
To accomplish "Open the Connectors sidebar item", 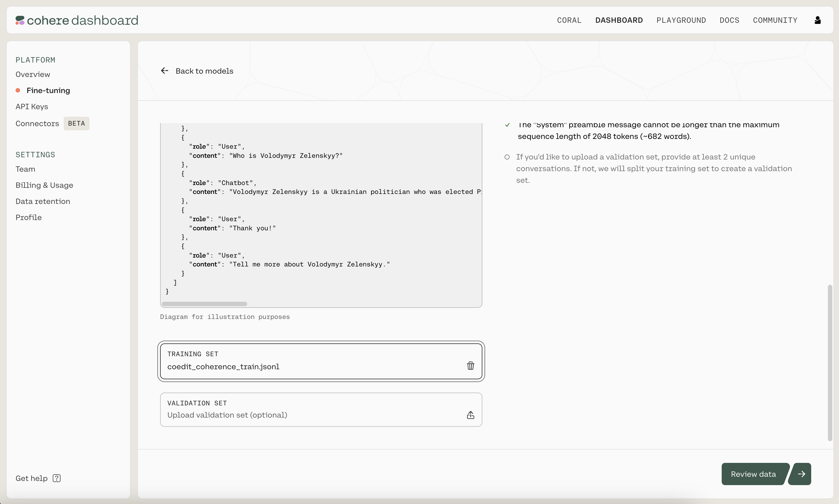I will coord(37,123).
